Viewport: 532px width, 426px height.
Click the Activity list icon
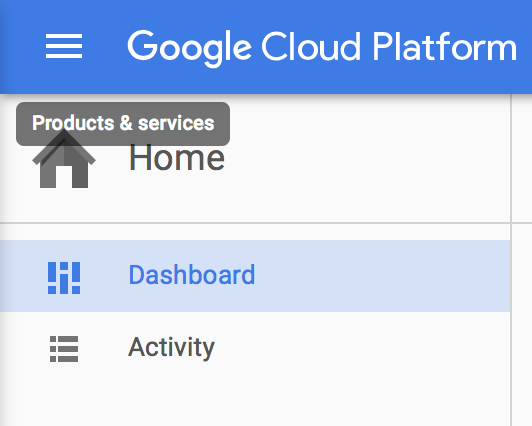pyautogui.click(x=64, y=349)
